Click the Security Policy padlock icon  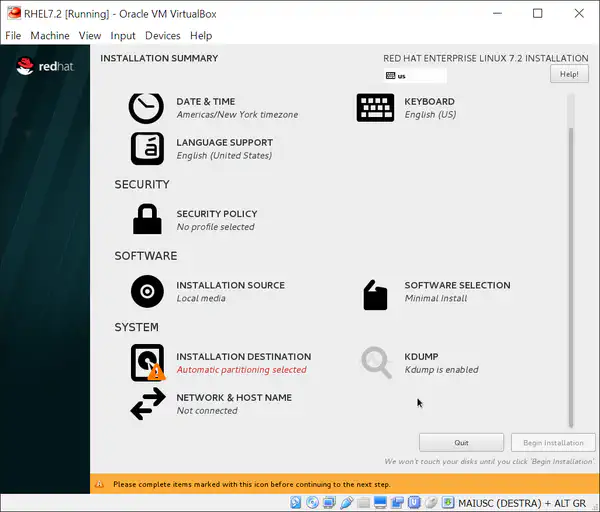(x=147, y=219)
